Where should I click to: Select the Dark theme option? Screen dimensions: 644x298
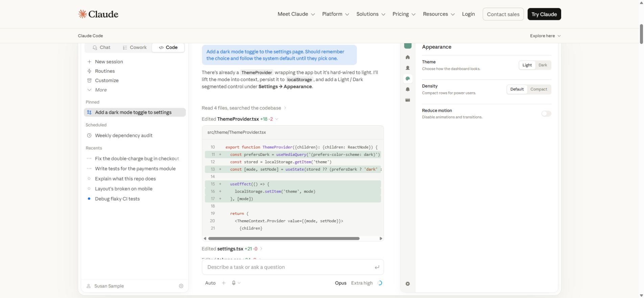pos(543,65)
